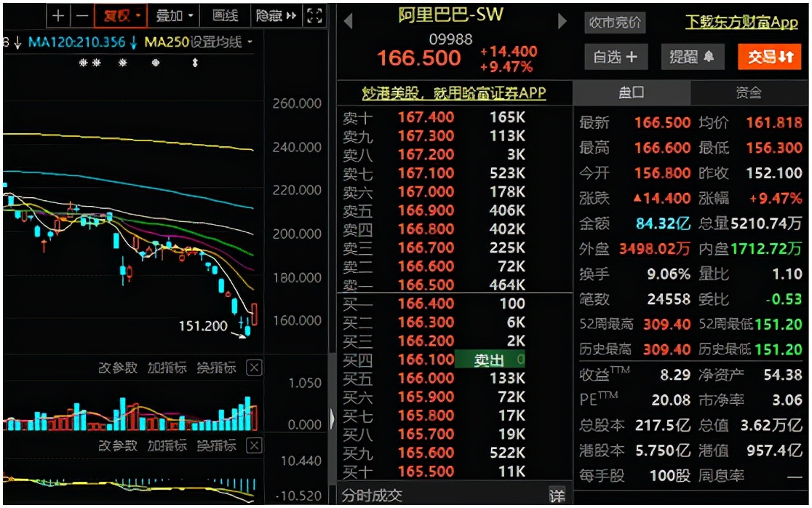Viewport: 812px width, 508px height.
Task: Enable price alert with 提醒 button
Action: pos(692,57)
